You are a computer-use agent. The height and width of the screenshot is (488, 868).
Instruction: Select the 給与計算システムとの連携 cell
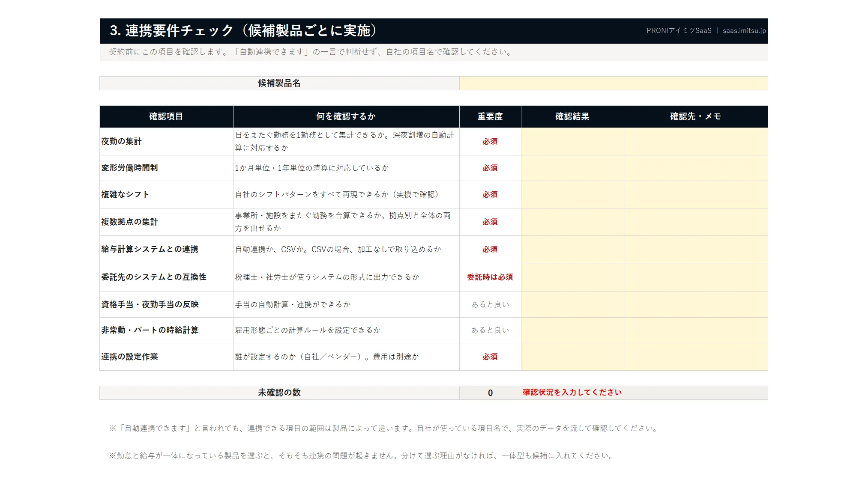pyautogui.click(x=166, y=249)
